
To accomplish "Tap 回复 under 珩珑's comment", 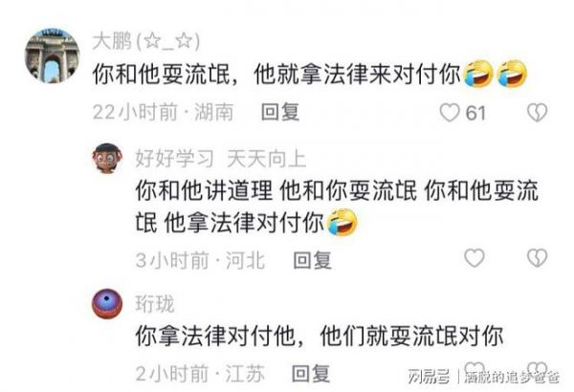I will 311,374.
